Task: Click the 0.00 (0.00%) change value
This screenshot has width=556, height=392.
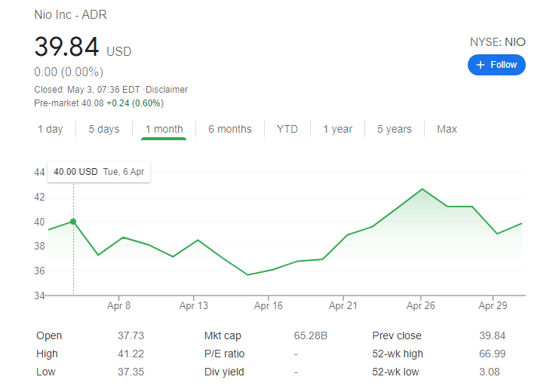Action: [x=69, y=72]
